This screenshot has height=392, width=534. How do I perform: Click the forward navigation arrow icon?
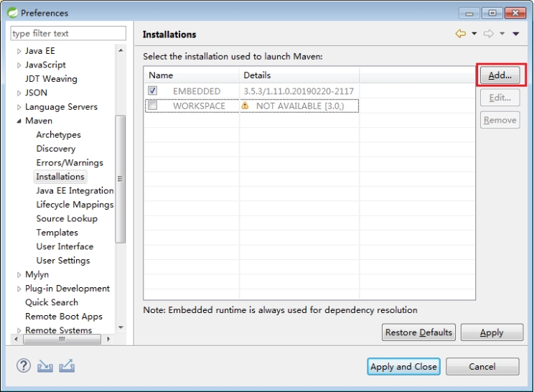(x=488, y=33)
